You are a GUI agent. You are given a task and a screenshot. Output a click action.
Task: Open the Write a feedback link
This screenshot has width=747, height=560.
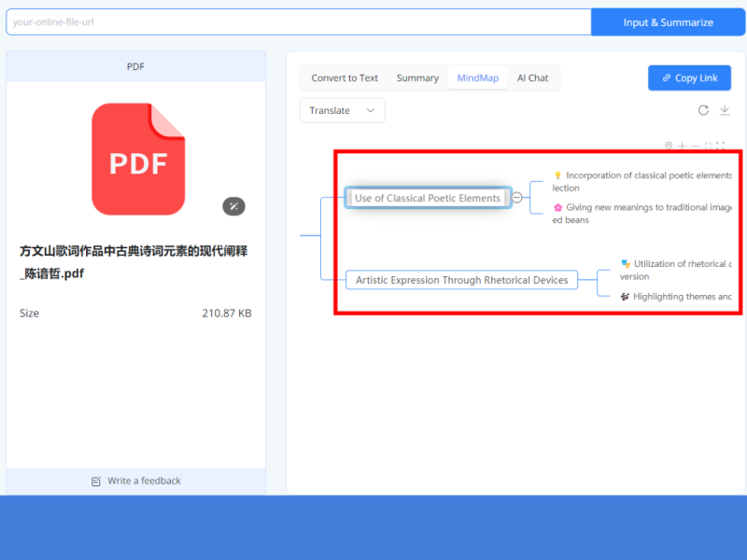[x=135, y=481]
